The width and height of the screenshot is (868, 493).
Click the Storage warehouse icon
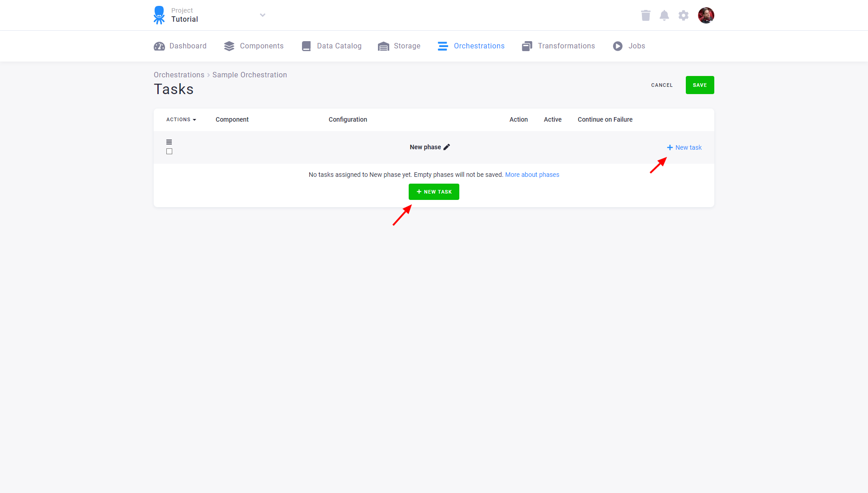(383, 46)
